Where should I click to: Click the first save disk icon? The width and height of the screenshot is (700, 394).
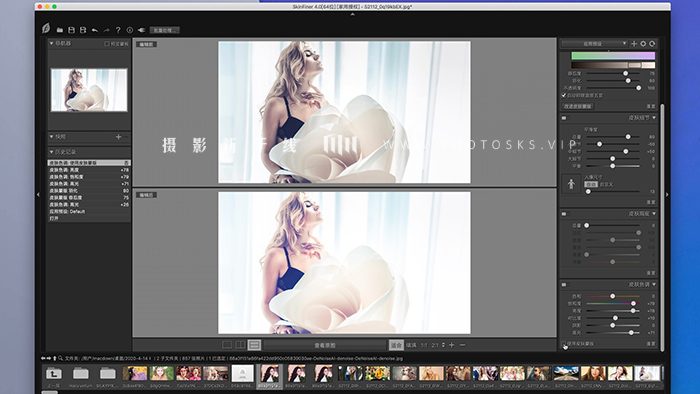pos(71,30)
